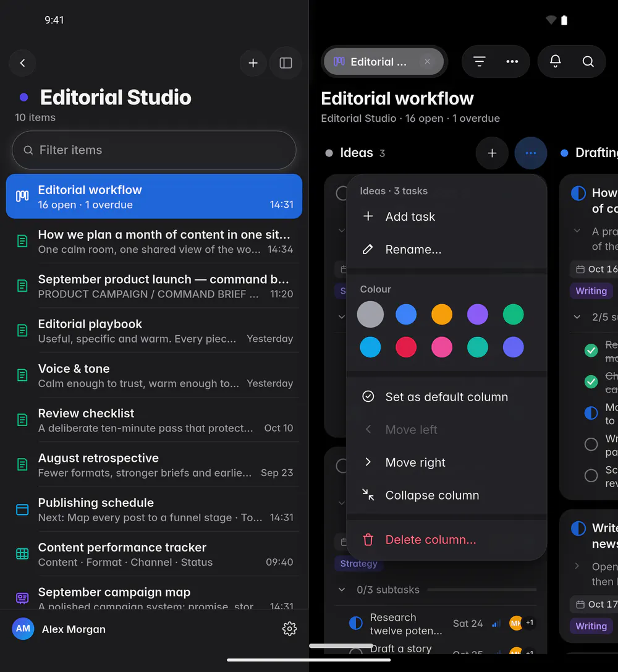Choose Rename... in column menu
The image size is (618, 672).
[x=447, y=249]
